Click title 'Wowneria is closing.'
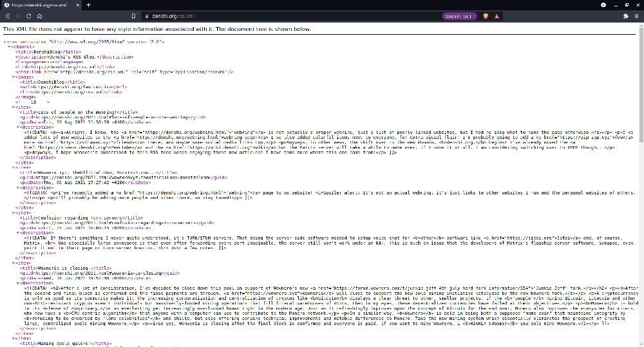 tap(65, 268)
